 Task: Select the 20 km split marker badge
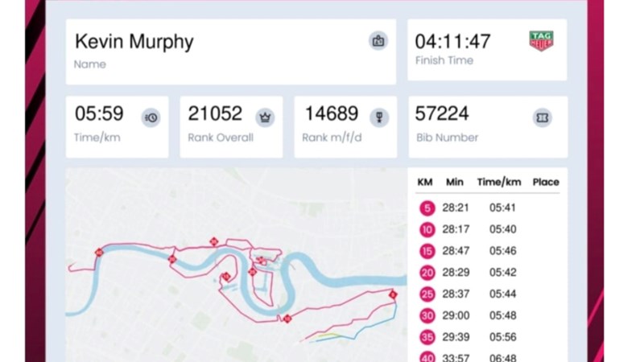(x=427, y=273)
